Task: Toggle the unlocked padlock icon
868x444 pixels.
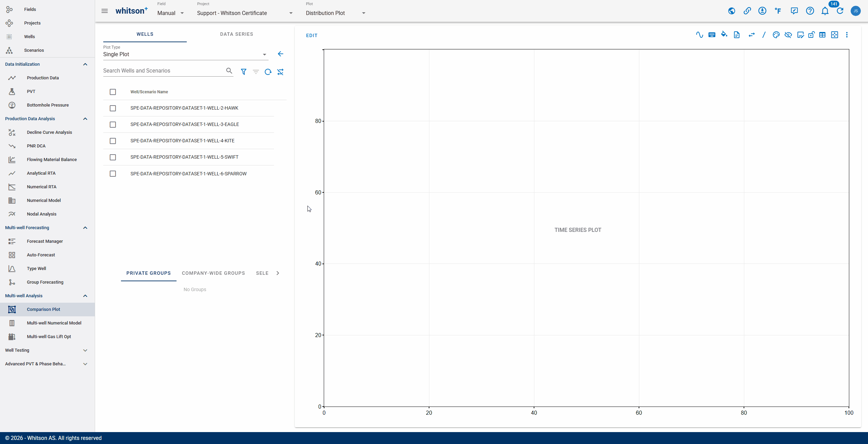Action: coord(811,35)
